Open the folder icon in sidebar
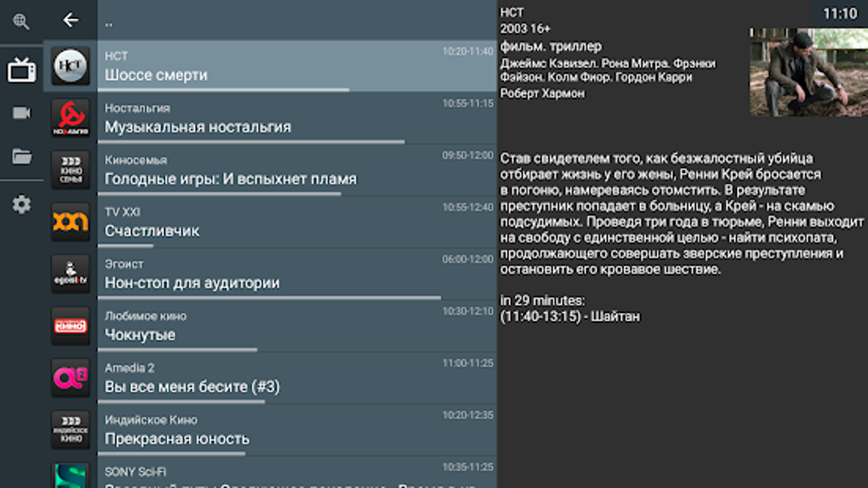 (x=21, y=156)
